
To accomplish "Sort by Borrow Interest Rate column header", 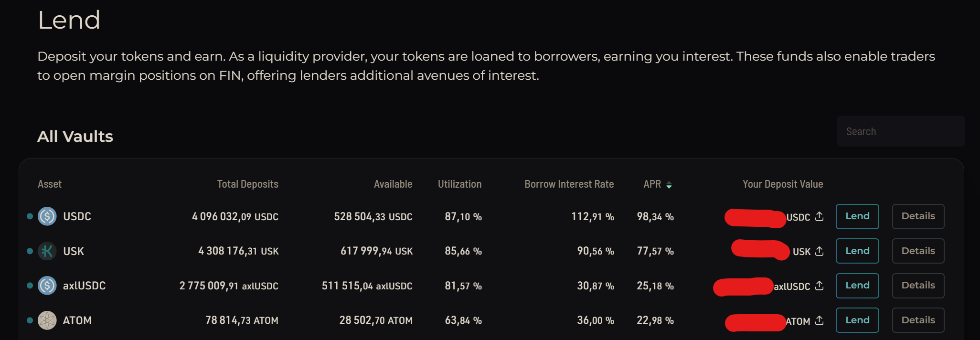I will tap(569, 184).
